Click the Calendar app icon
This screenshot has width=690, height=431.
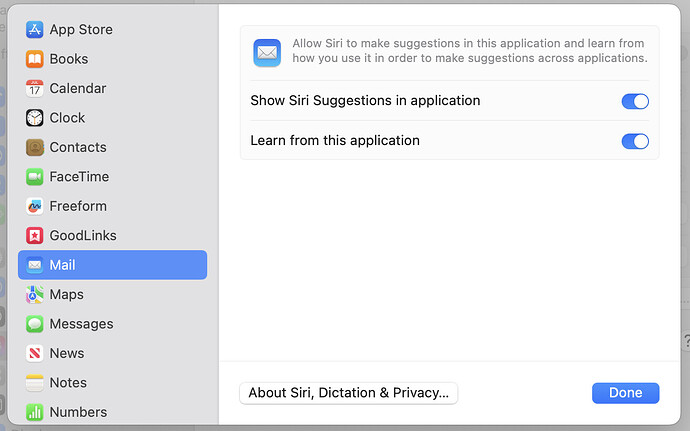pyautogui.click(x=34, y=88)
